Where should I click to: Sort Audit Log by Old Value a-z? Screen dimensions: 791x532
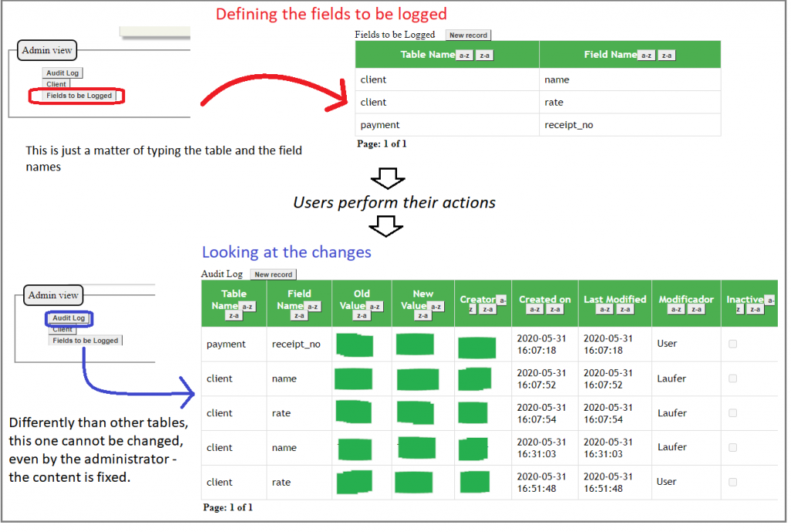point(375,307)
